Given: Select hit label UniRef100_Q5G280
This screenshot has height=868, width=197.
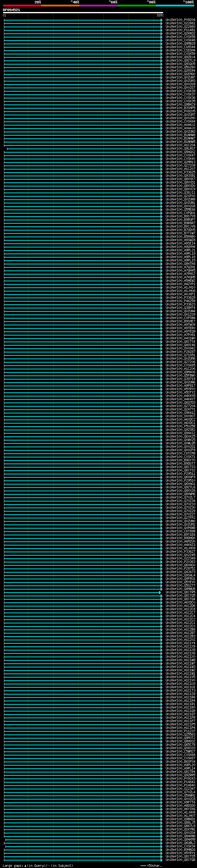Looking at the screenshot, I should pos(180,67).
